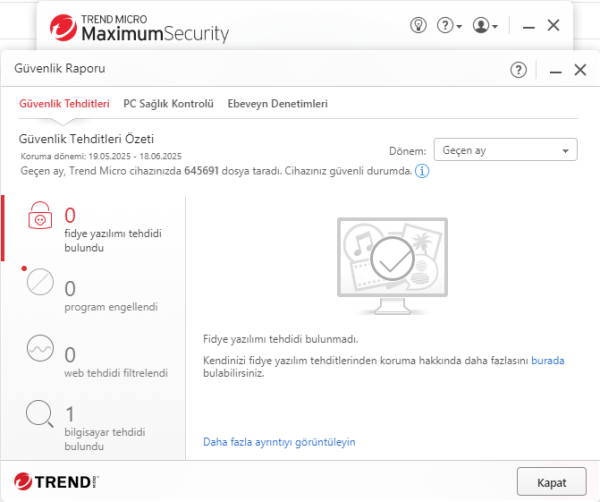600x502 pixels.
Task: Expand the Dönem period dropdown
Action: [506, 150]
